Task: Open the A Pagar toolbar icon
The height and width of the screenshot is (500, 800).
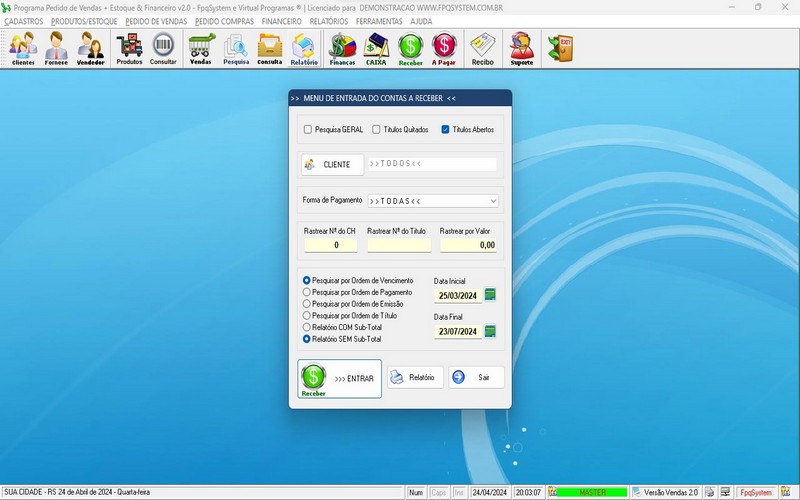Action: click(444, 48)
